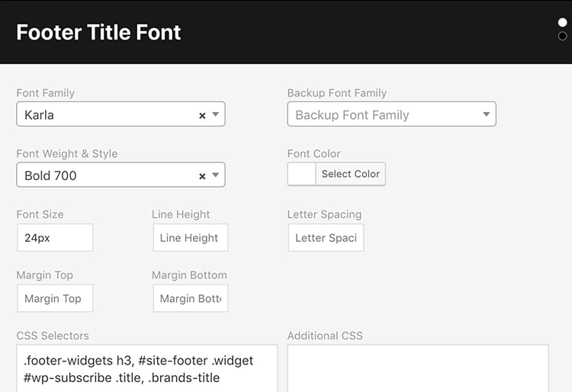The image size is (572, 392).
Task: Open the Font Family dropdown arrow
Action: [216, 114]
